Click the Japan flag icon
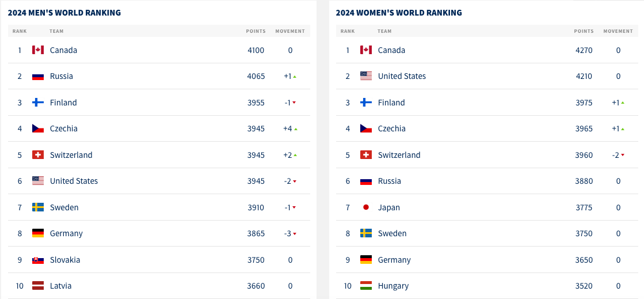 [x=366, y=207]
